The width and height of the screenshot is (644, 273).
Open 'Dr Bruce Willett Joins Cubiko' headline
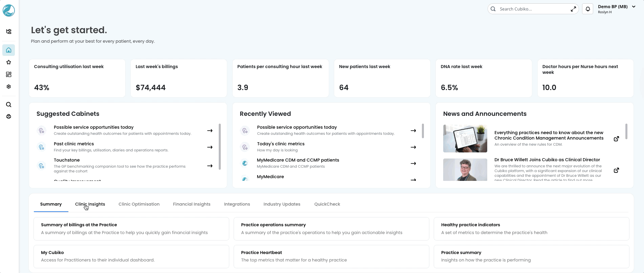pyautogui.click(x=547, y=160)
